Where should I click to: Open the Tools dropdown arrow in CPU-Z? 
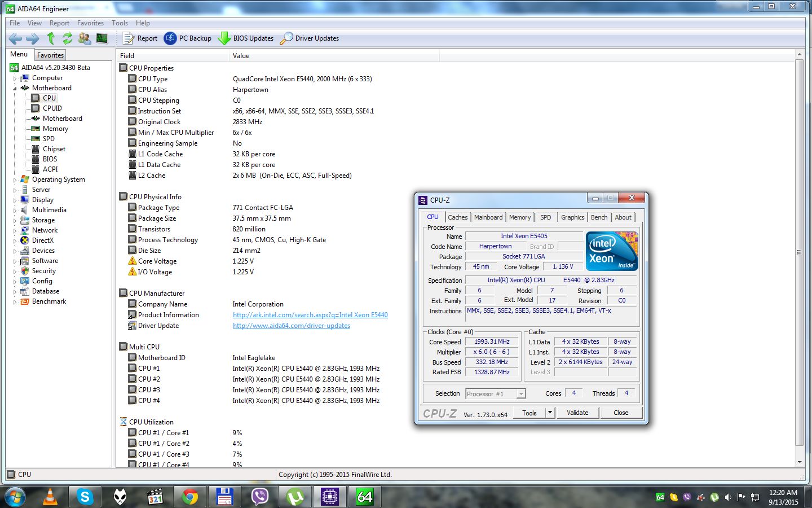[550, 413]
